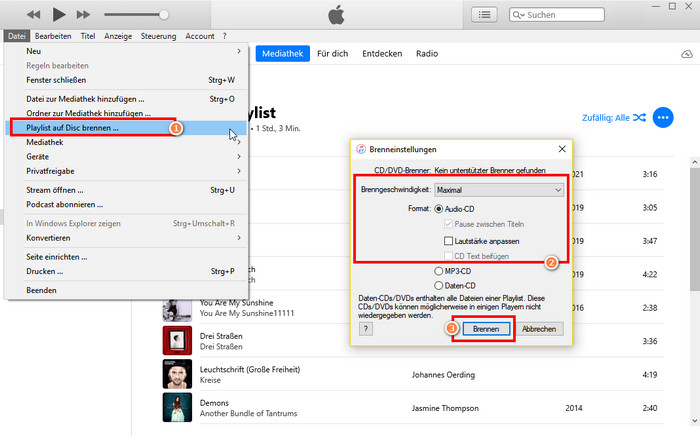Viewport: 700px width, 436px height.
Task: Open the list view button next to search
Action: click(484, 15)
